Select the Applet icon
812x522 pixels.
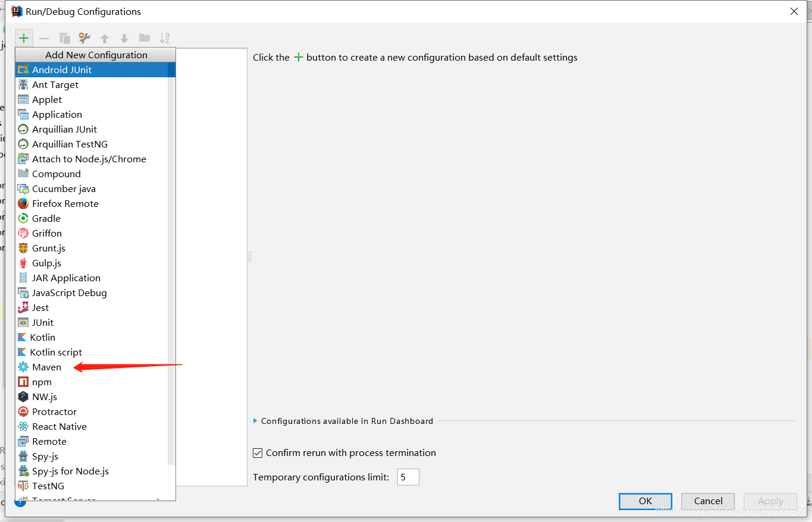[x=23, y=99]
